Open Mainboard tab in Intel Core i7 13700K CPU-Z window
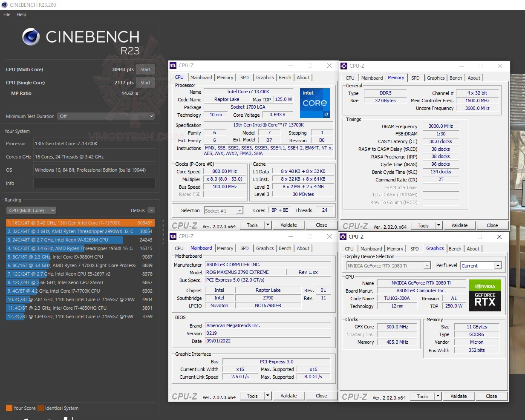Viewport: 525px width, 420px height. [x=201, y=78]
